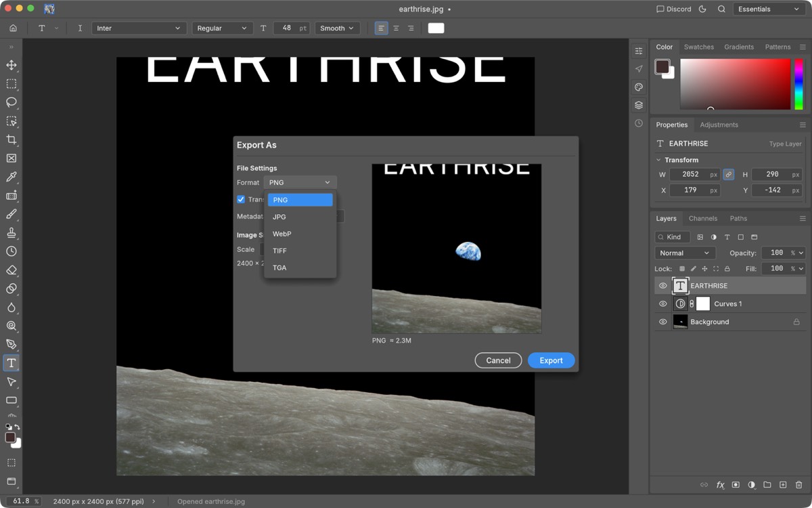Select the Lasso tool
This screenshot has width=812, height=508.
12,102
